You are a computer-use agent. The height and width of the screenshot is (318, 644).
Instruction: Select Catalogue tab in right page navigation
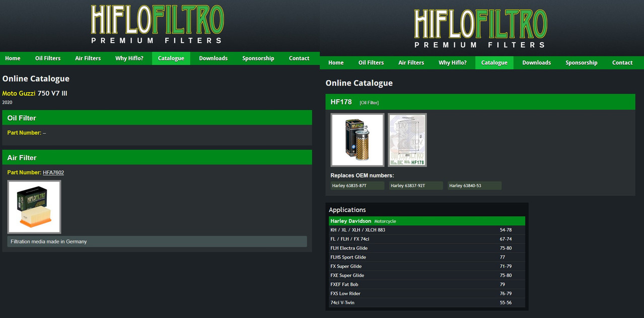(x=494, y=63)
